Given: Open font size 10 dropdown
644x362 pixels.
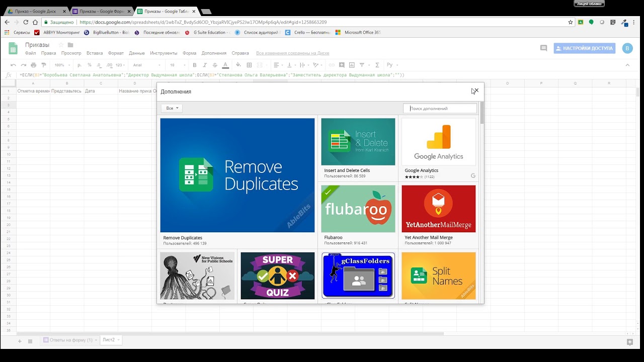Looking at the screenshot, I should coord(178,65).
